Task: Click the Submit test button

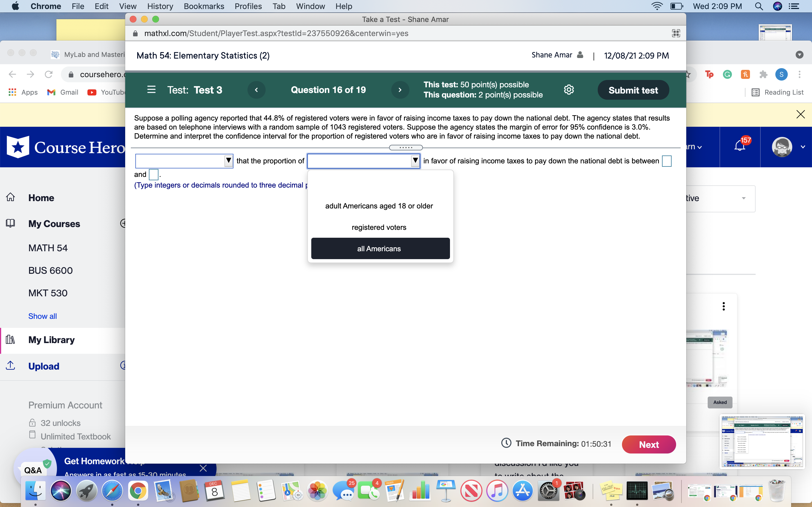Action: 633,90
